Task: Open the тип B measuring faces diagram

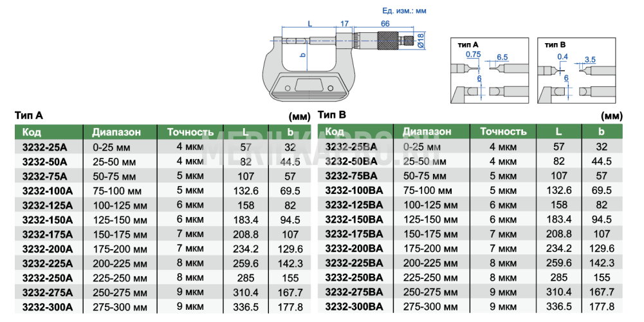Action: coord(576,70)
